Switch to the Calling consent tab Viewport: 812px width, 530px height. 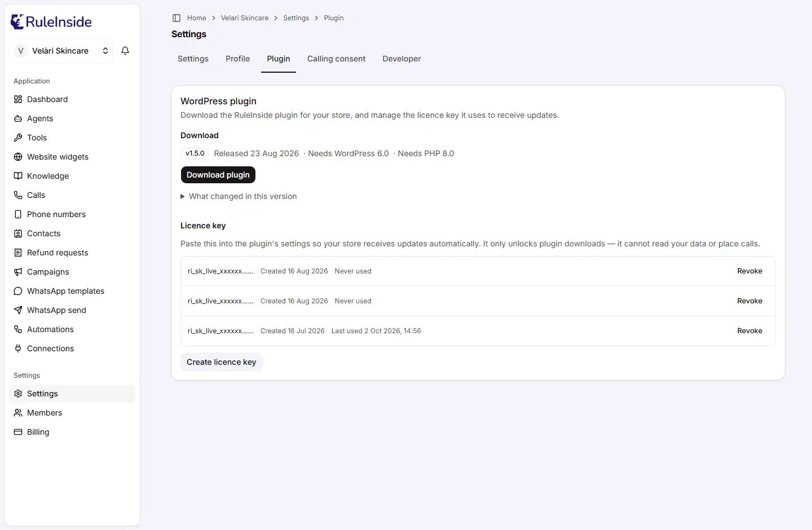click(x=336, y=59)
